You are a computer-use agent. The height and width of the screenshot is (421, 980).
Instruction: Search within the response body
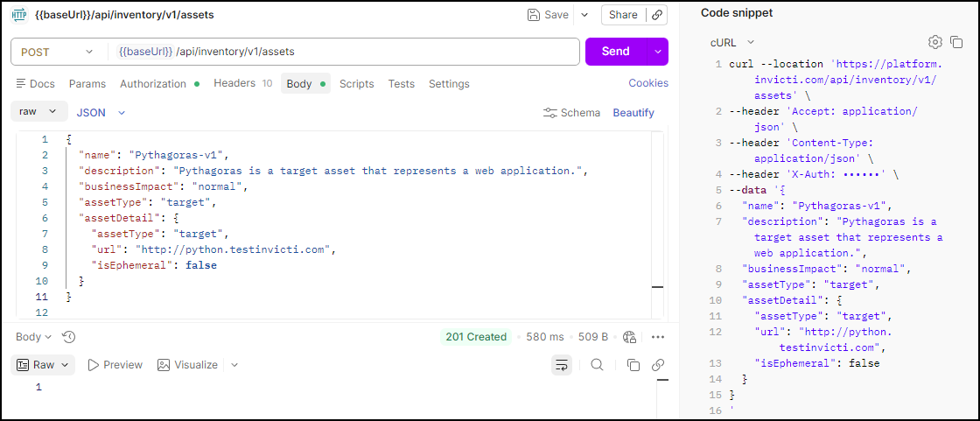click(x=597, y=365)
